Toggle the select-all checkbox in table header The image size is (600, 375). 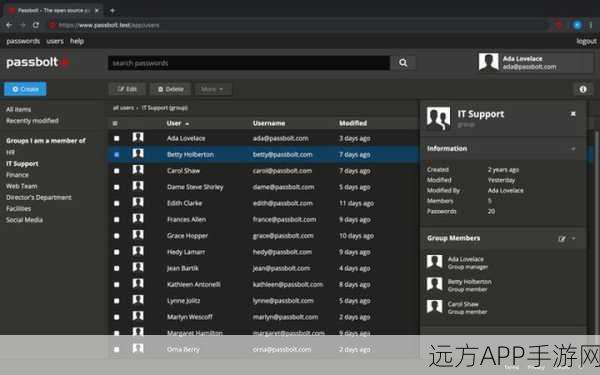point(115,123)
